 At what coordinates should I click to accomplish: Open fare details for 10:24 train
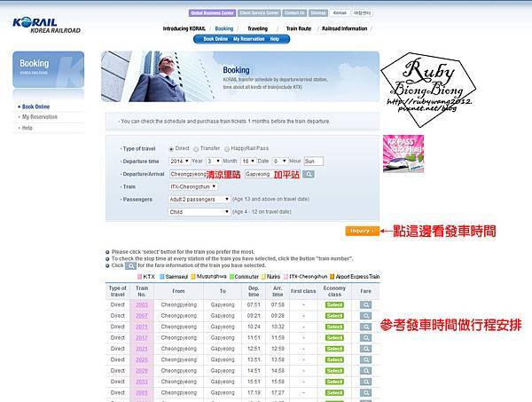point(365,327)
